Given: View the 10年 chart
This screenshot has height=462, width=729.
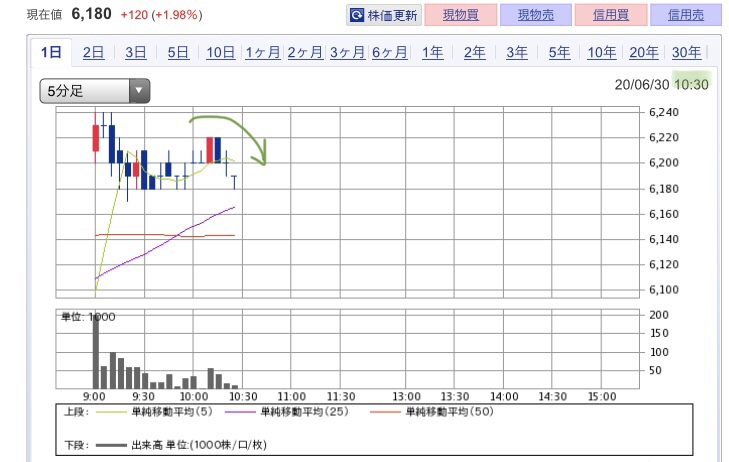Looking at the screenshot, I should click(602, 52).
